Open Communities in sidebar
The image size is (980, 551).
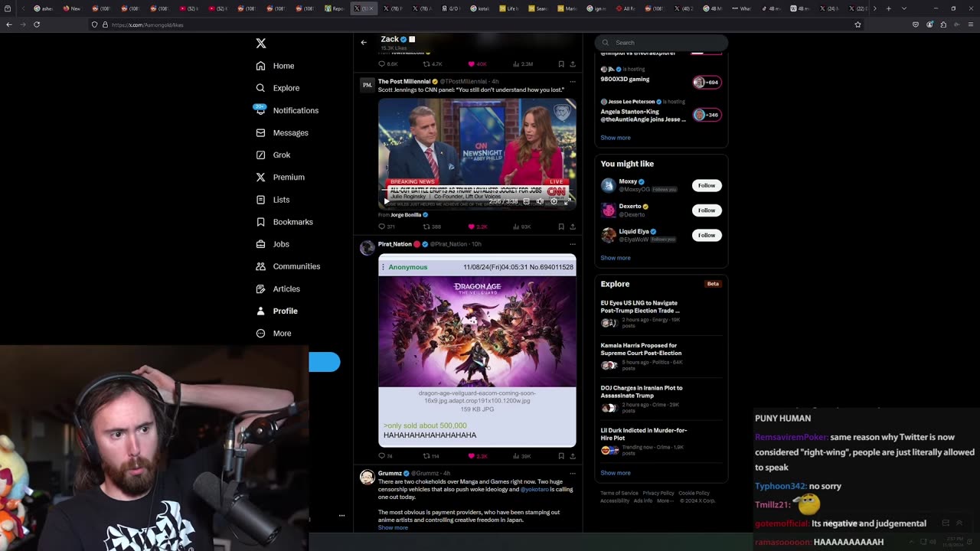pyautogui.click(x=288, y=266)
